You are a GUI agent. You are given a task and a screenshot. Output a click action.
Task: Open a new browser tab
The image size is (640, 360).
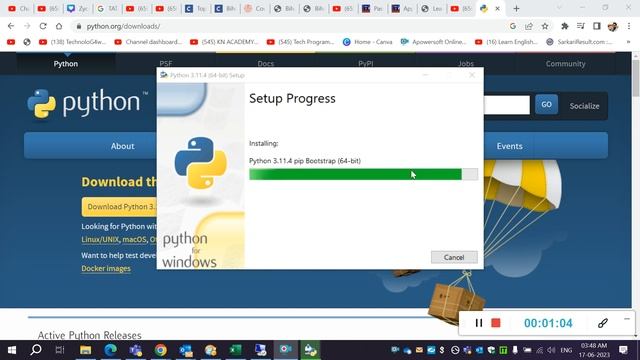pyautogui.click(x=516, y=8)
